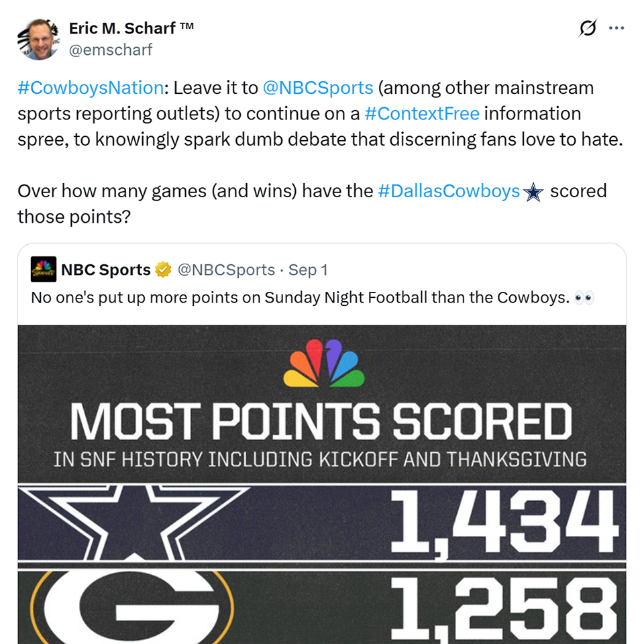Open the Sep 1 timestamp
The width and height of the screenshot is (644, 644).
pyautogui.click(x=308, y=270)
